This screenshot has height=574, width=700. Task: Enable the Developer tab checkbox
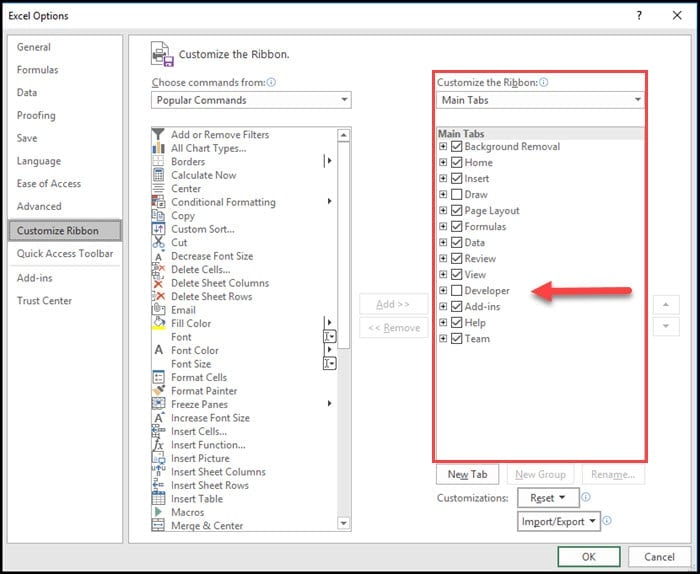tap(456, 291)
